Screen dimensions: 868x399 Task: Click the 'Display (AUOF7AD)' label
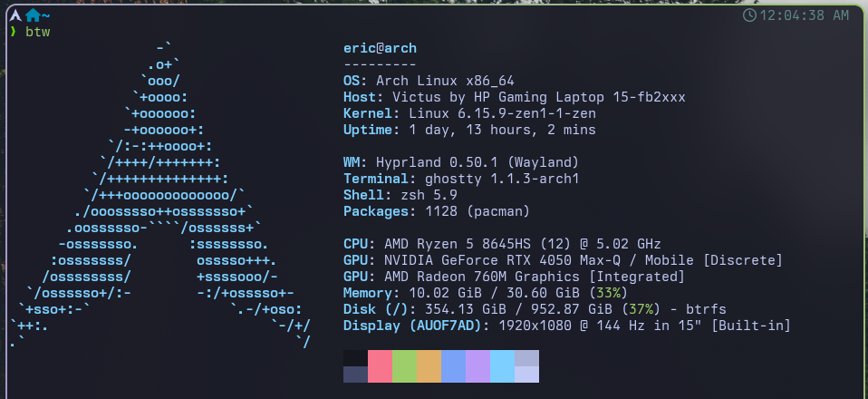[x=412, y=326]
